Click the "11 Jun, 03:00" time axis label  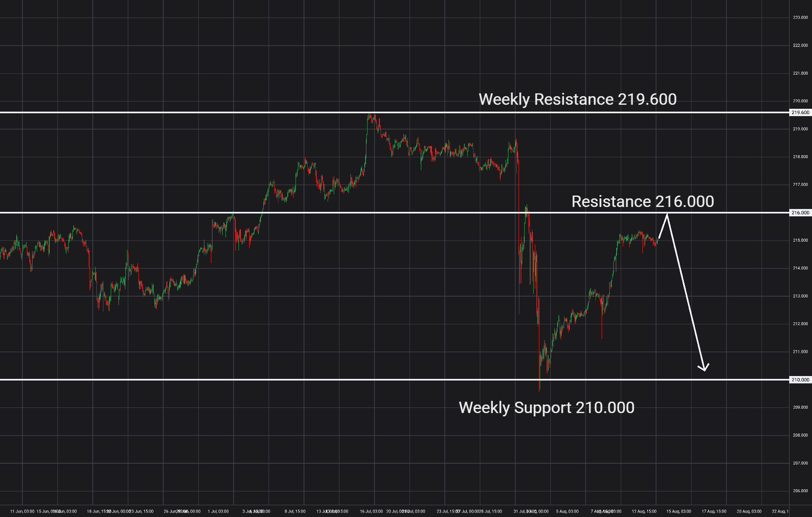click(22, 511)
